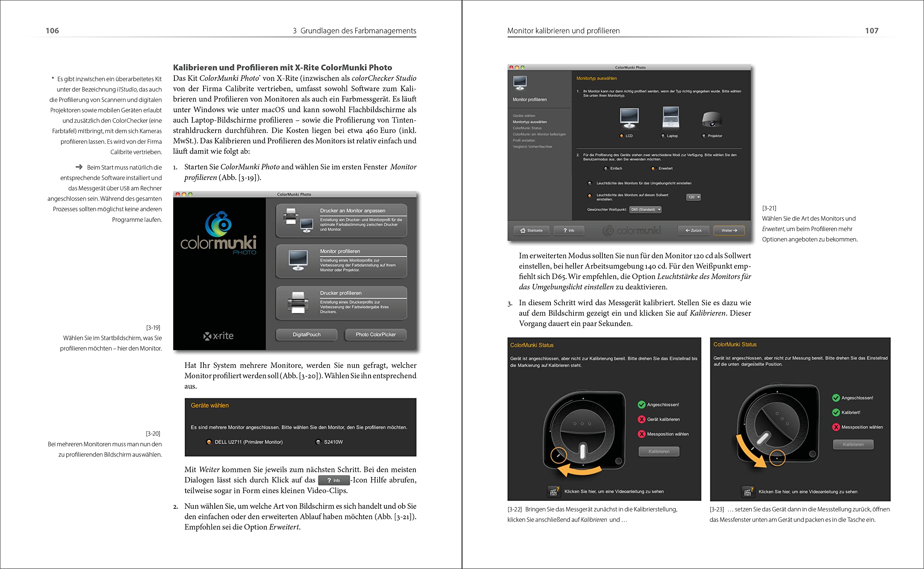Click page number 106
The height and width of the screenshot is (569, 924).
point(52,30)
